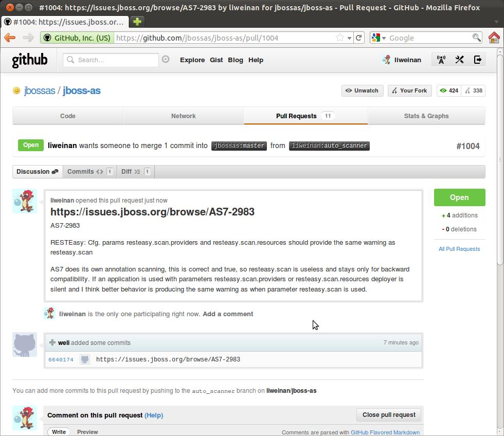This screenshot has width=504, height=436.
Task: Open account settings tools icon
Action: pos(459,60)
